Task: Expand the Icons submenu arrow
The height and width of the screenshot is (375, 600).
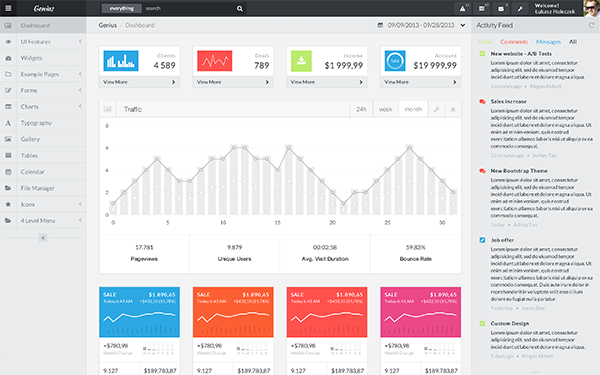Action: coord(80,204)
